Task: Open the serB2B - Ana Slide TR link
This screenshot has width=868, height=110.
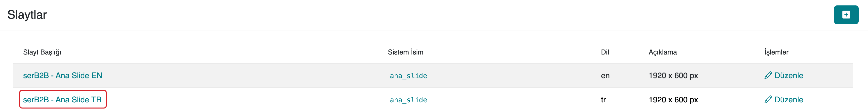Action: [62, 100]
